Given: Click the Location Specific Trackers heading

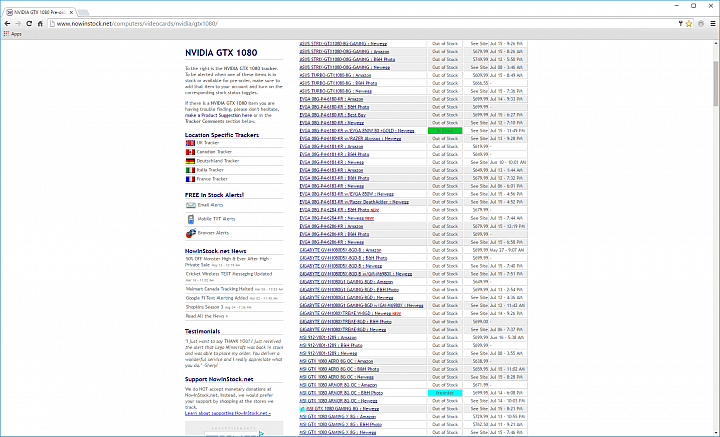Looking at the screenshot, I should click(x=222, y=135).
